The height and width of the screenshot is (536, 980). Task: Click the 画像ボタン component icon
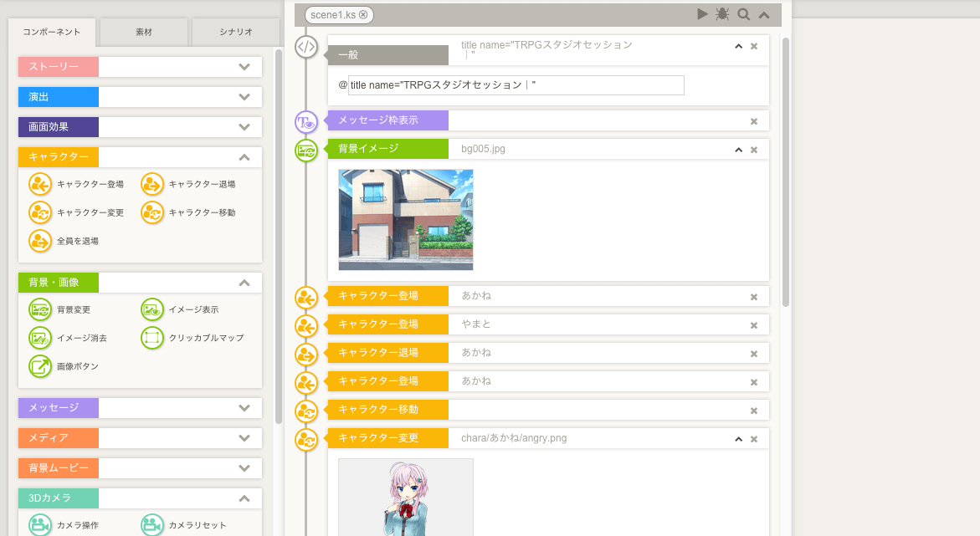(x=40, y=366)
